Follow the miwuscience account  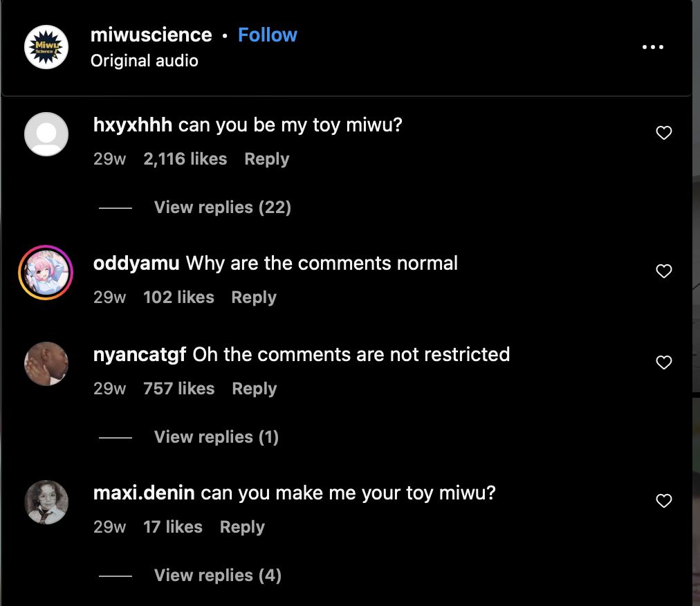point(267,35)
